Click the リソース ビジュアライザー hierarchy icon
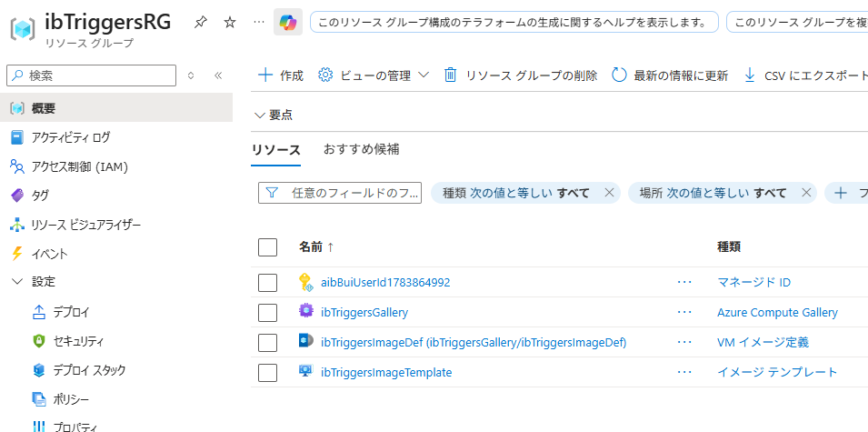This screenshot has width=868, height=432. [x=17, y=225]
